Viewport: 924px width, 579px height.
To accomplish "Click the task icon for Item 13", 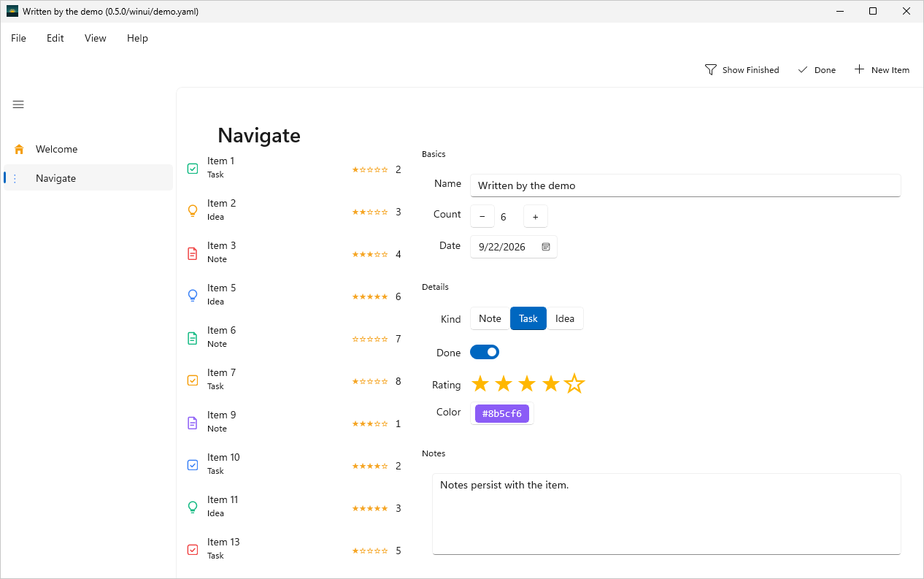I will click(x=193, y=550).
